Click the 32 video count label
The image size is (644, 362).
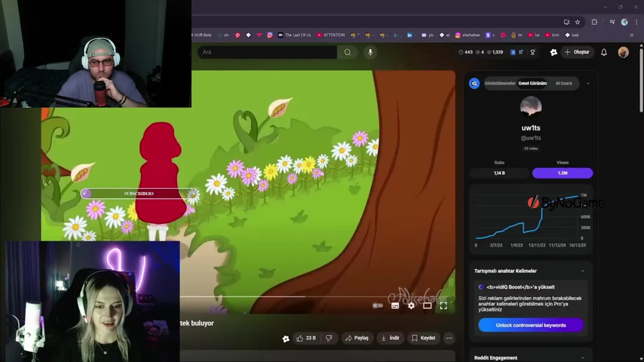click(x=531, y=149)
